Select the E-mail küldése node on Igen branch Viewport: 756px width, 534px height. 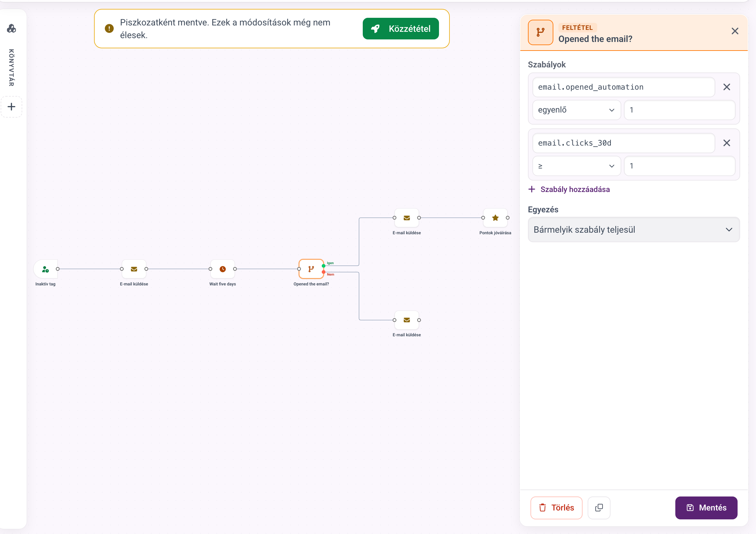pyautogui.click(x=407, y=218)
